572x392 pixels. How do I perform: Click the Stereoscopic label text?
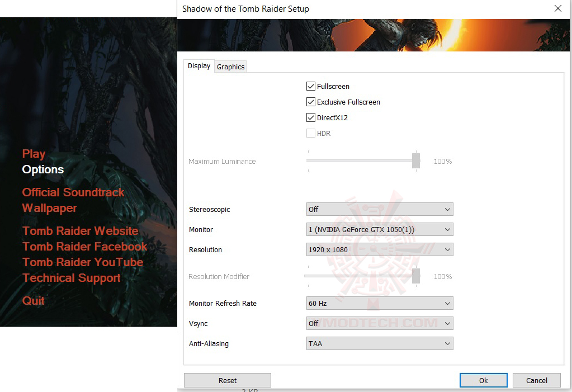click(x=209, y=210)
